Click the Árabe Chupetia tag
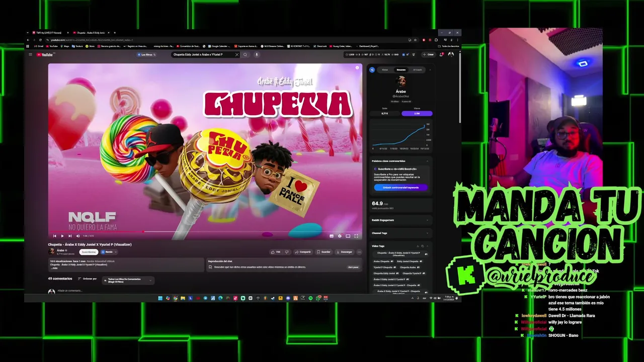This screenshot has width=644, height=362. click(x=383, y=261)
